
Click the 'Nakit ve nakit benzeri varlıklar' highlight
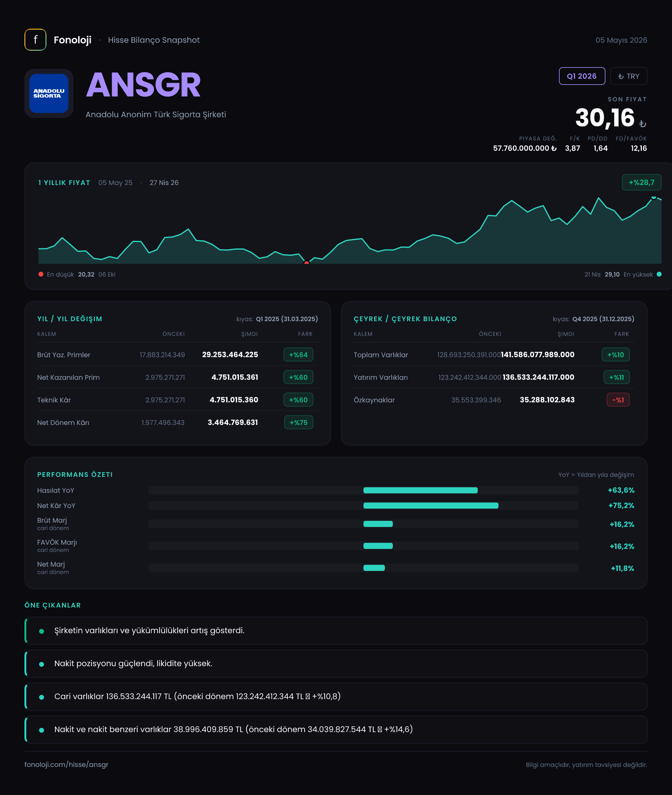point(336,729)
